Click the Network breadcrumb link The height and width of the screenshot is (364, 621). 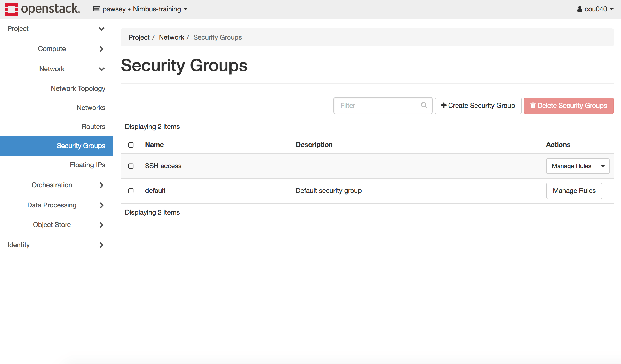(171, 37)
